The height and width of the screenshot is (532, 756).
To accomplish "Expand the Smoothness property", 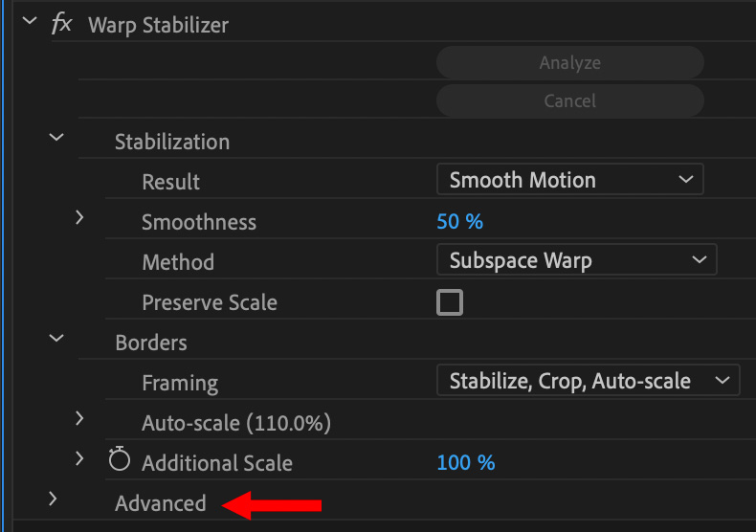I will 80,218.
